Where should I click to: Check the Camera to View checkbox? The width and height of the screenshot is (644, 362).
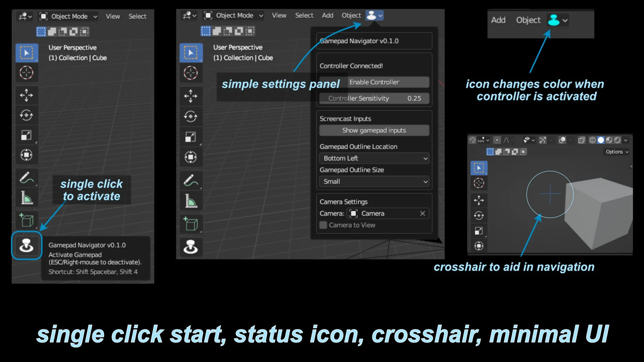pyautogui.click(x=323, y=225)
